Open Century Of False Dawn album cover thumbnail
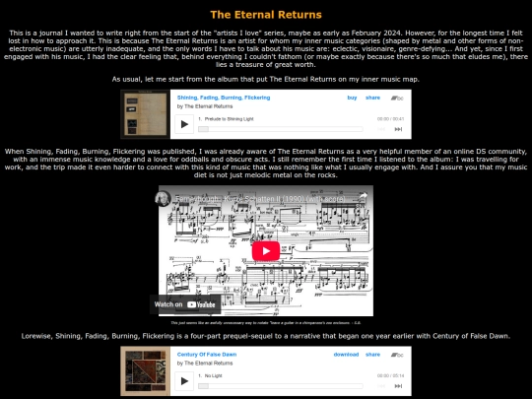 pyautogui.click(x=146, y=371)
